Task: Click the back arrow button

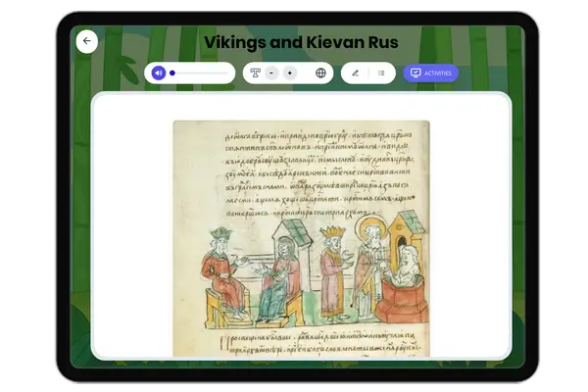Action: point(87,41)
